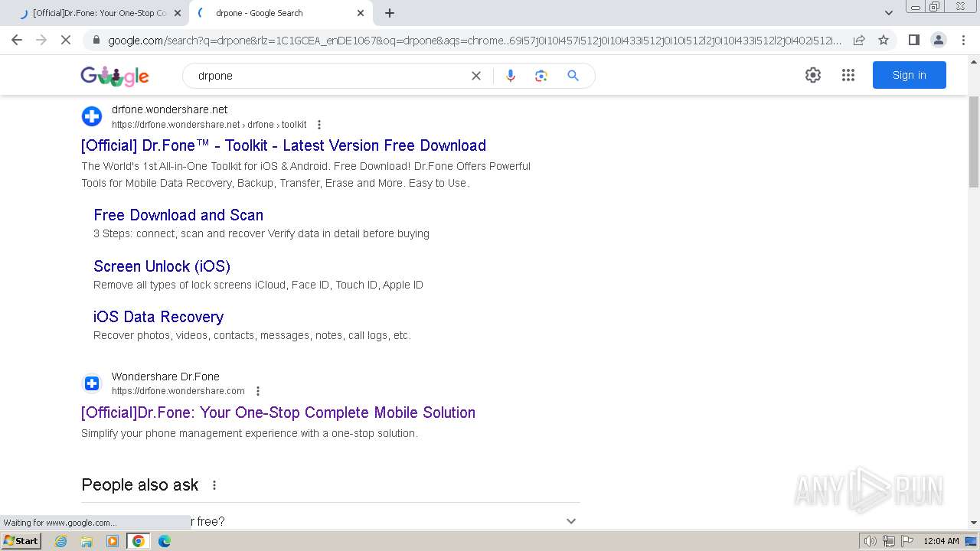Screen dimensions: 980x551
Task: Click the Sign in button
Action: click(x=910, y=75)
